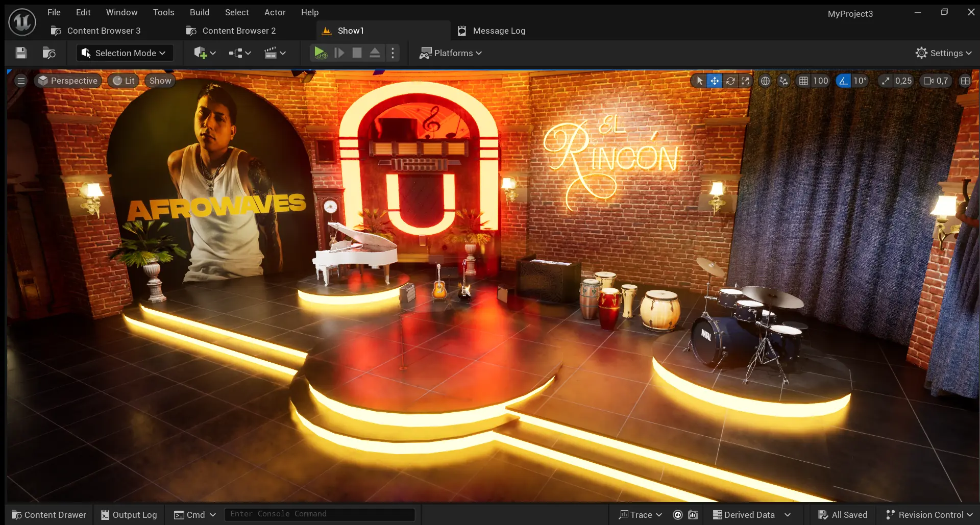Open grid snap value 100
The height and width of the screenshot is (525, 980).
821,81
